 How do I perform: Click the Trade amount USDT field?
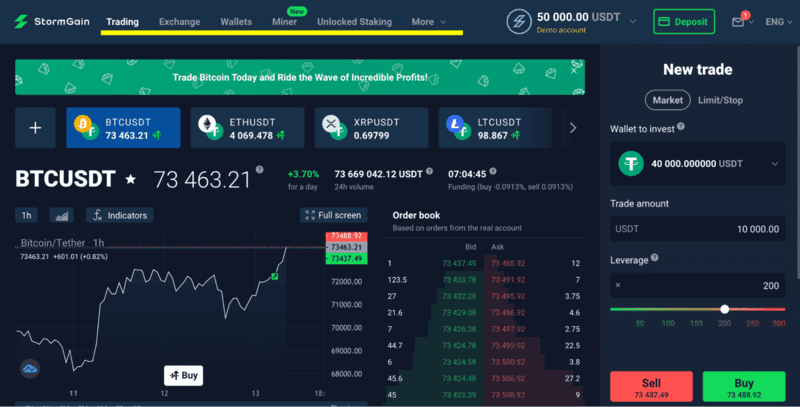[x=697, y=229]
